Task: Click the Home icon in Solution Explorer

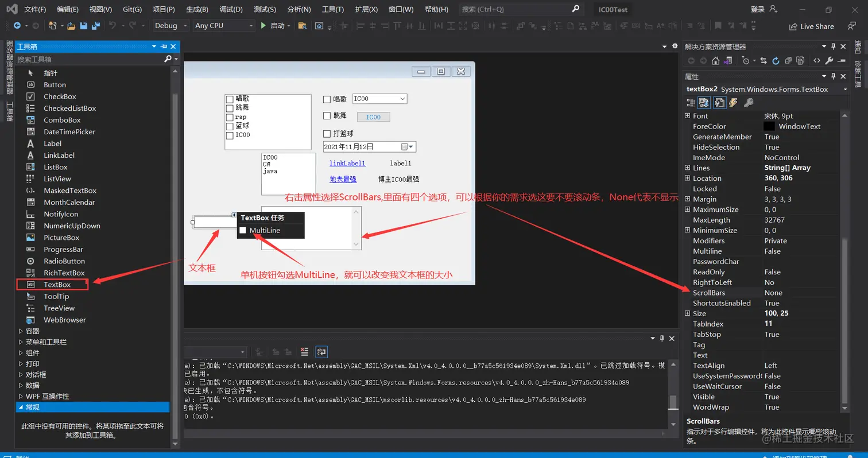Action: point(715,60)
